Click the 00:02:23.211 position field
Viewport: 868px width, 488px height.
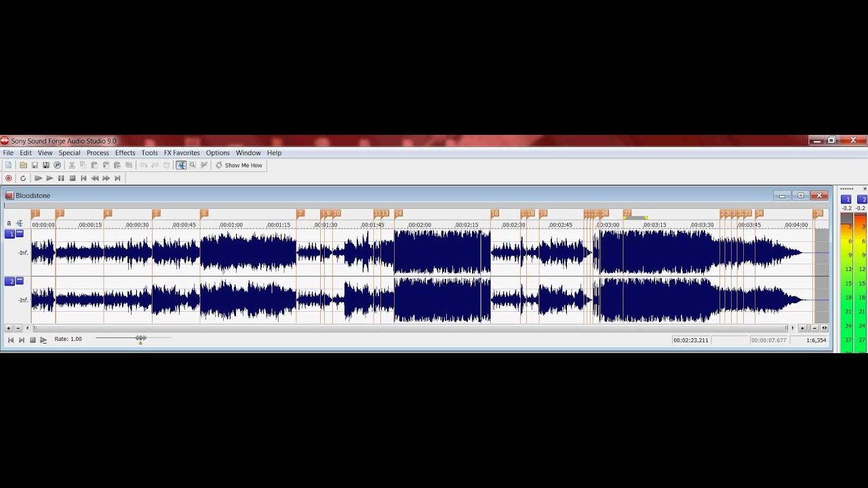tap(690, 340)
